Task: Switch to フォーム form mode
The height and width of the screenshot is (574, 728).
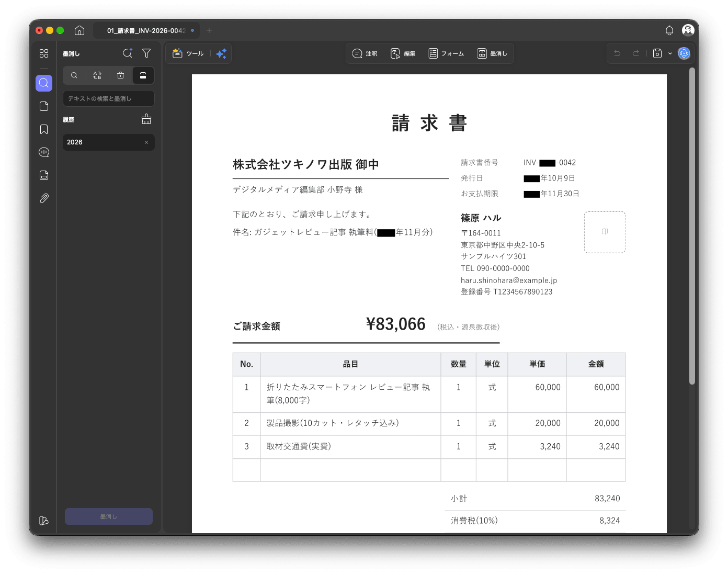Action: coord(446,53)
